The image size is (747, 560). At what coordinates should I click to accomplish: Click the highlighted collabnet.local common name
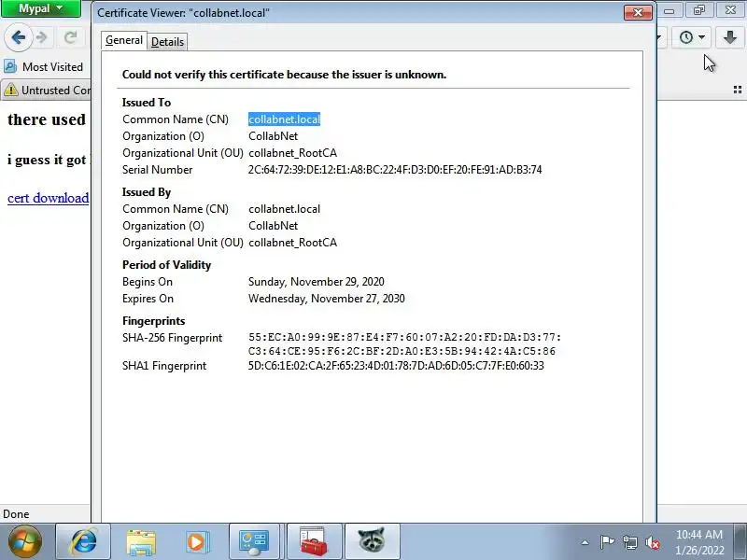[x=284, y=119]
